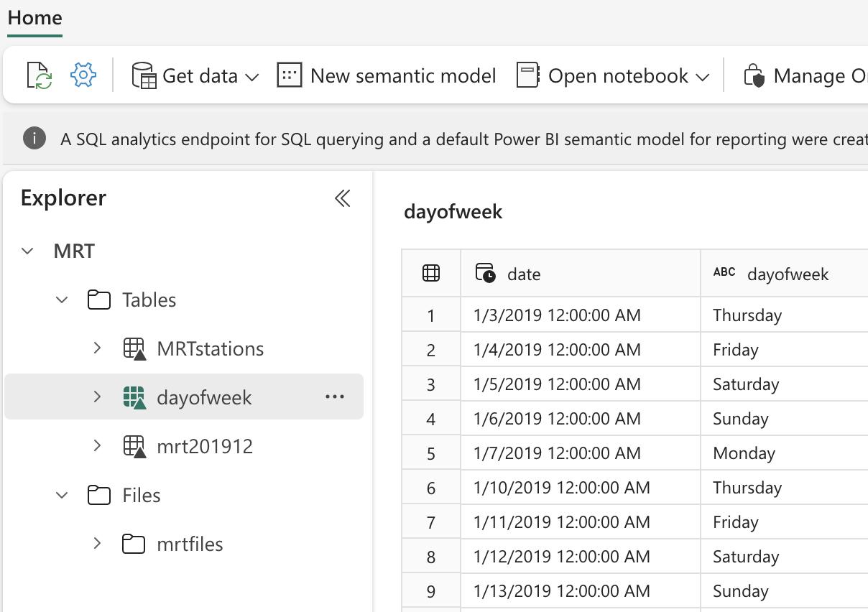Click the date column header
The width and height of the screenshot is (868, 612).
(x=524, y=274)
